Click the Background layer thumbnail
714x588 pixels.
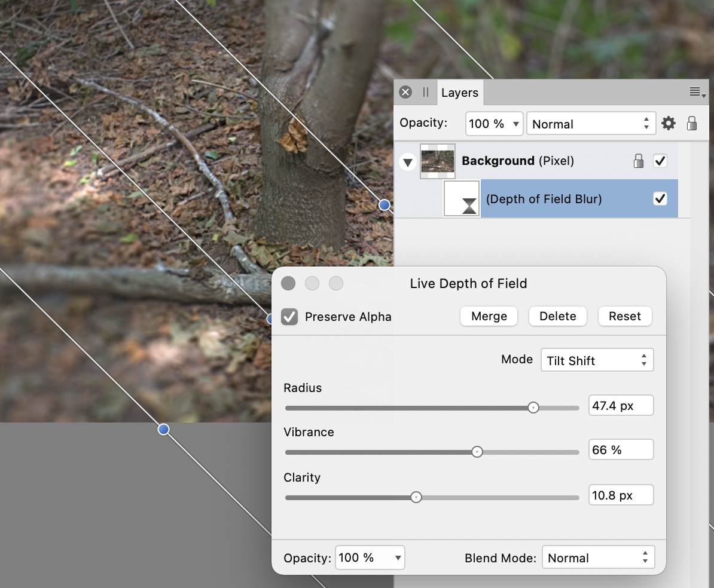[x=437, y=161]
